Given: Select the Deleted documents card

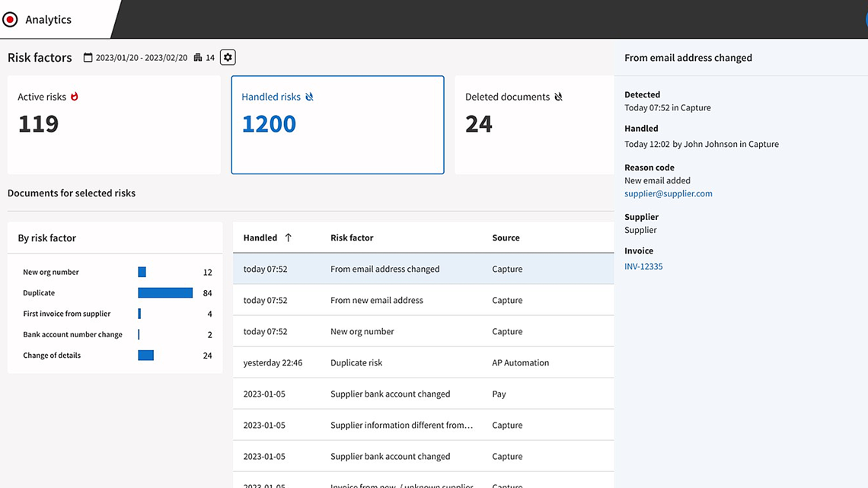Looking at the screenshot, I should (x=534, y=125).
